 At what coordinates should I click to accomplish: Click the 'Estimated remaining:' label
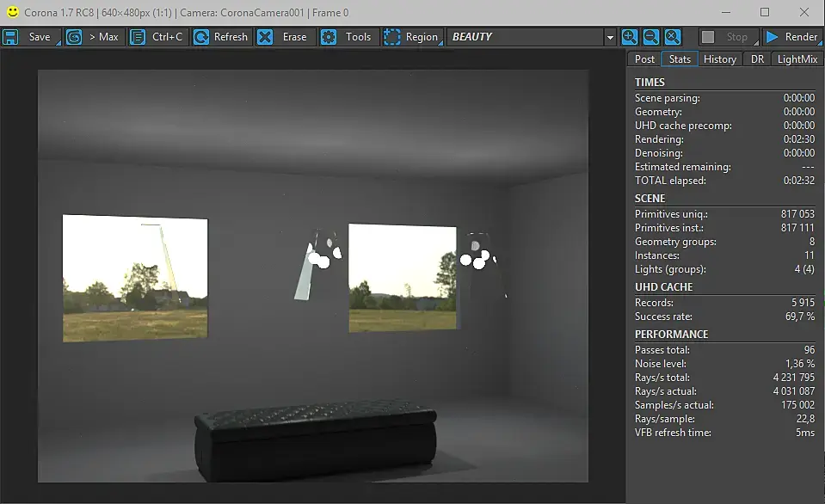pyautogui.click(x=682, y=166)
